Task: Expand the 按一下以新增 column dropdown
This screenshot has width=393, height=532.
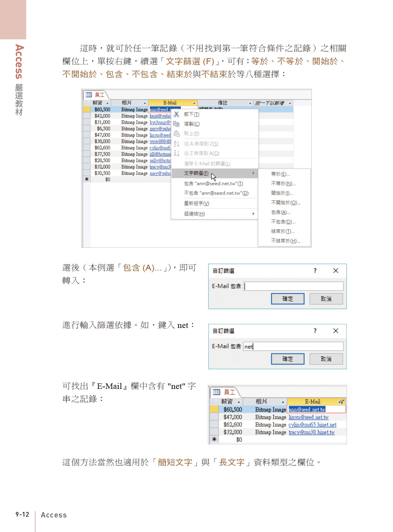Action: click(x=290, y=103)
